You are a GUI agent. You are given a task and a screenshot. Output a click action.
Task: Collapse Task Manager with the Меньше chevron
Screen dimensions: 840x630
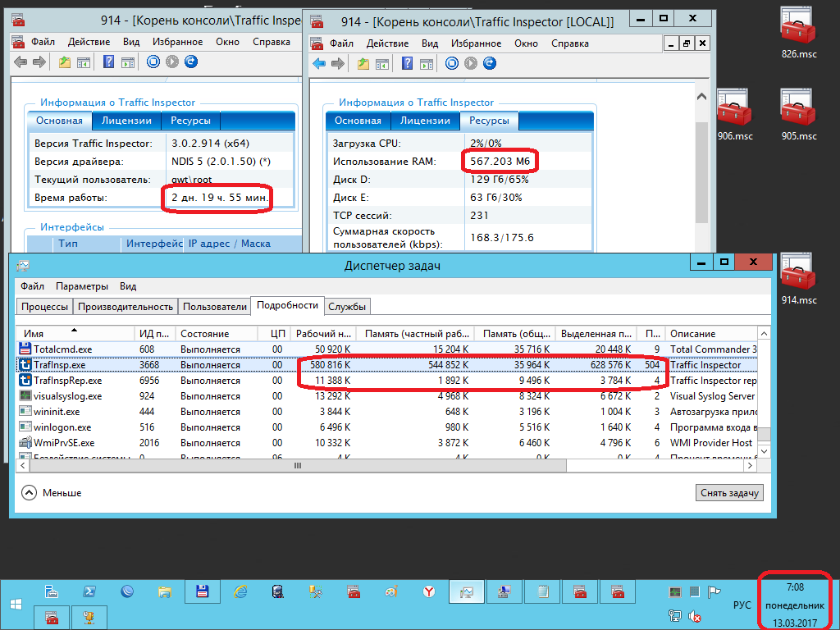point(29,493)
